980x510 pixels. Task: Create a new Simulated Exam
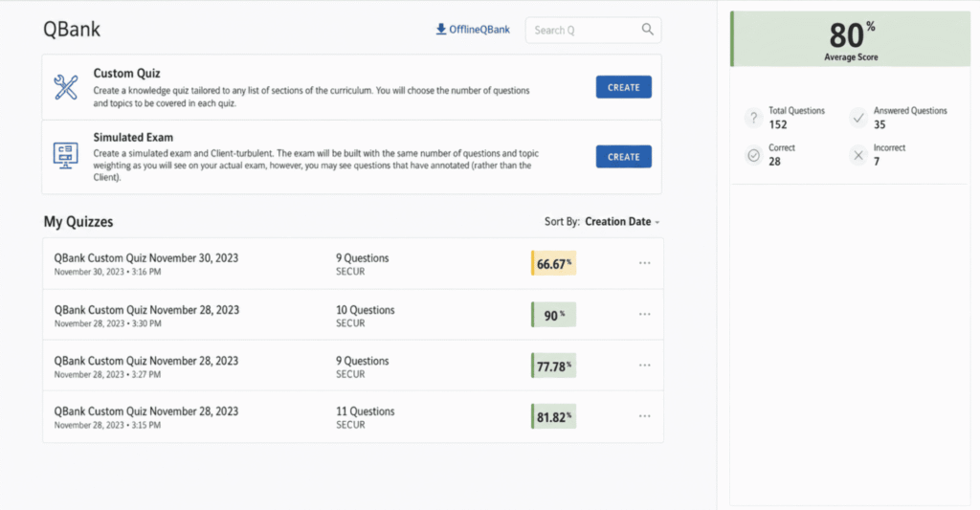(x=623, y=156)
